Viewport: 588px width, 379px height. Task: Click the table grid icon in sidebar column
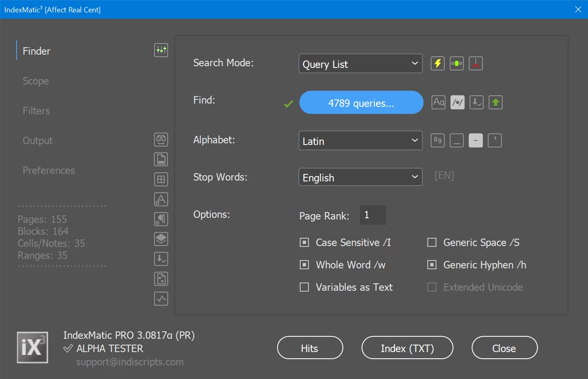(161, 179)
